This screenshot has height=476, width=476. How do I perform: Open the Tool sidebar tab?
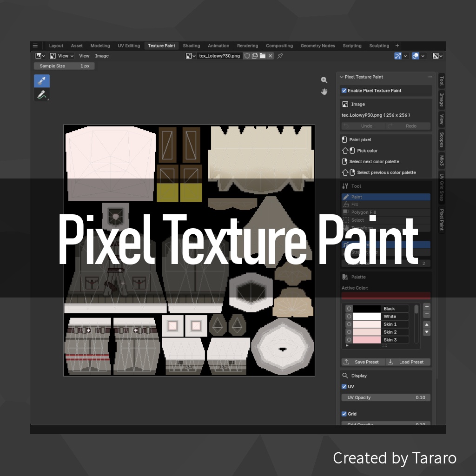442,81
